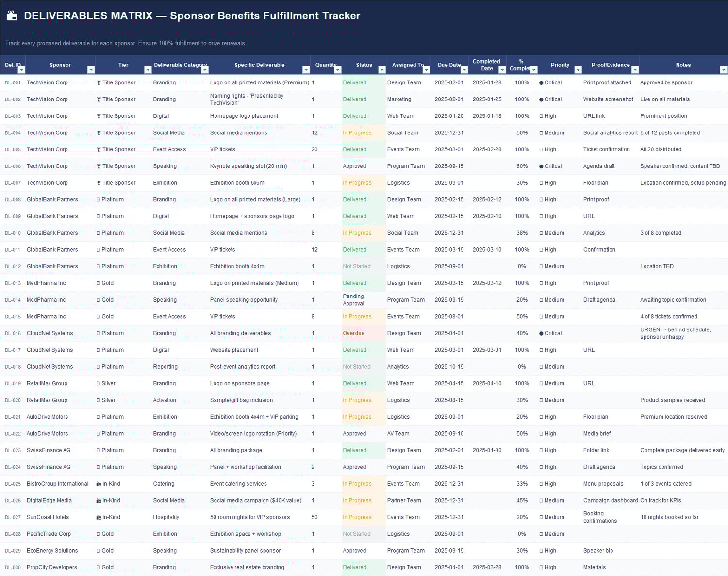The height and width of the screenshot is (576, 728).
Task: Select the '45%' completion cell
Action: tap(522, 501)
